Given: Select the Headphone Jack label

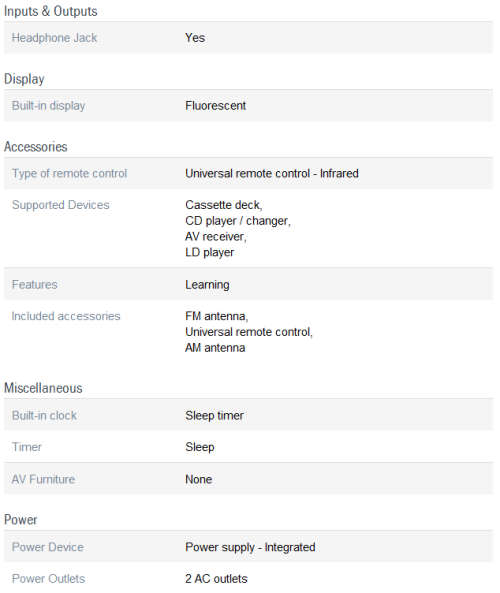Looking at the screenshot, I should (x=54, y=37).
